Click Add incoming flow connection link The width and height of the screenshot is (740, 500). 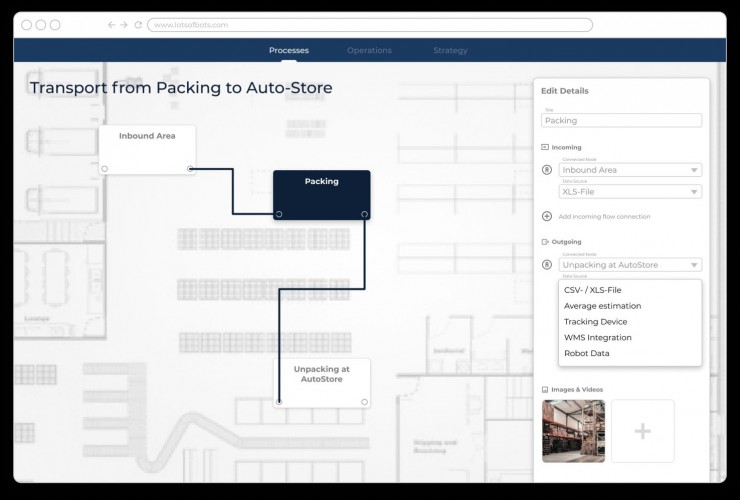604,216
